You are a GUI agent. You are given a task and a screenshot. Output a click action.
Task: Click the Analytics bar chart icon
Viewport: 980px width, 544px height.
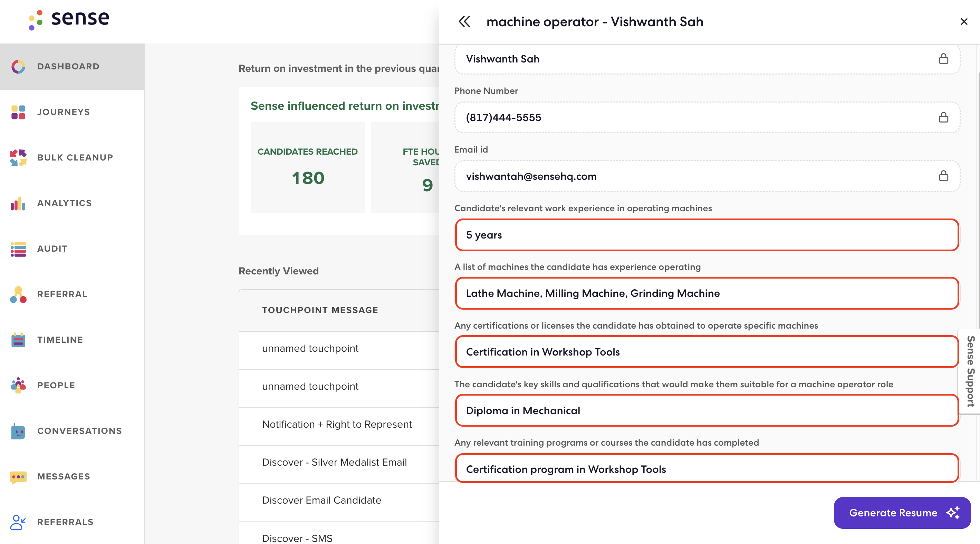pos(18,203)
